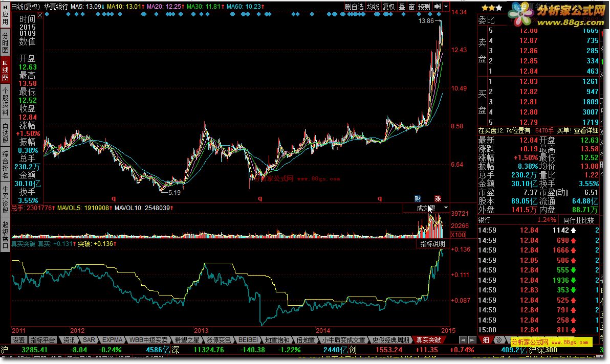Select buy level 3 price 12.81
The height and width of the screenshot is (364, 610).
tap(529, 102)
